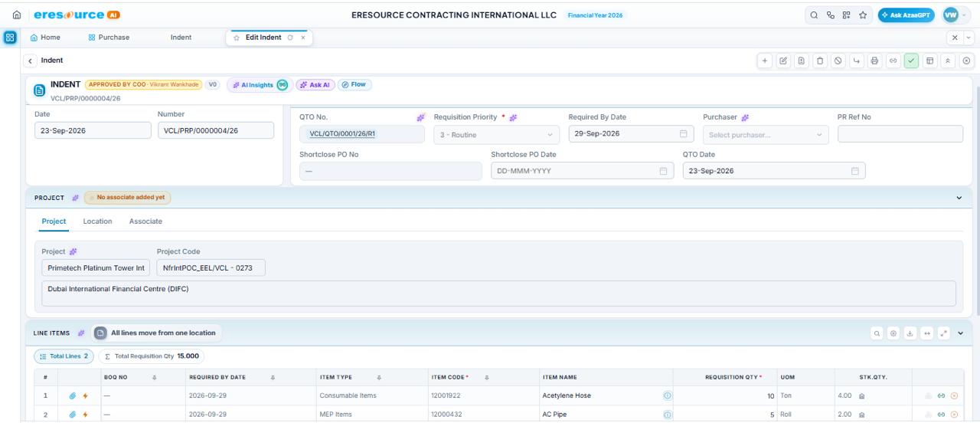Screen dimensions: 980x423
Task: Click the PR Ref No input field
Action: tap(900, 134)
